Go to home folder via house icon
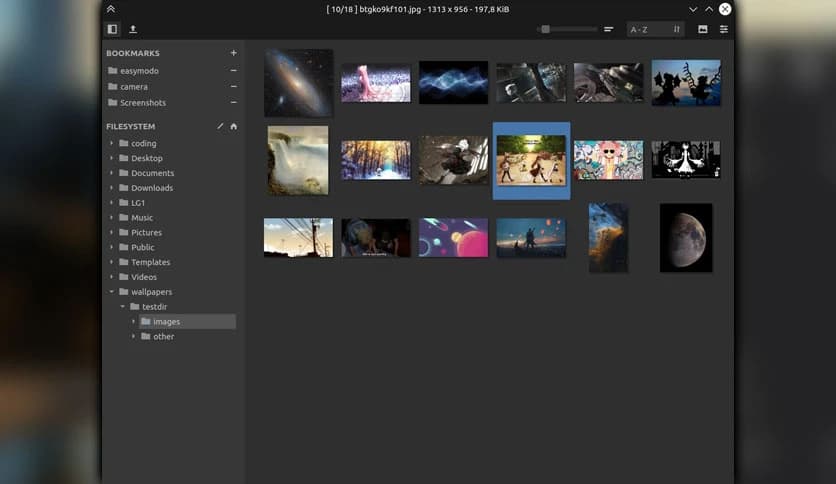 (x=234, y=126)
